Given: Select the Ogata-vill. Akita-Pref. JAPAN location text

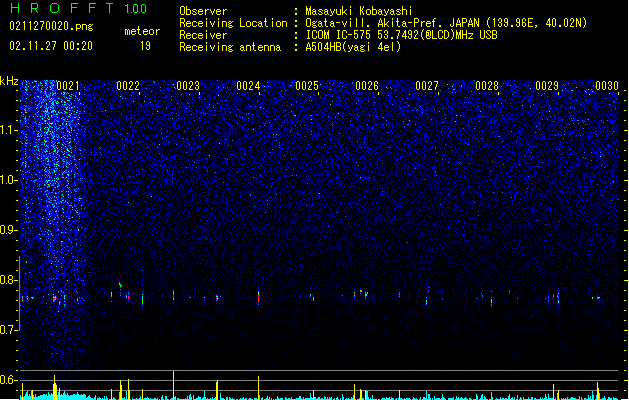Looking at the screenshot, I should [446, 23].
